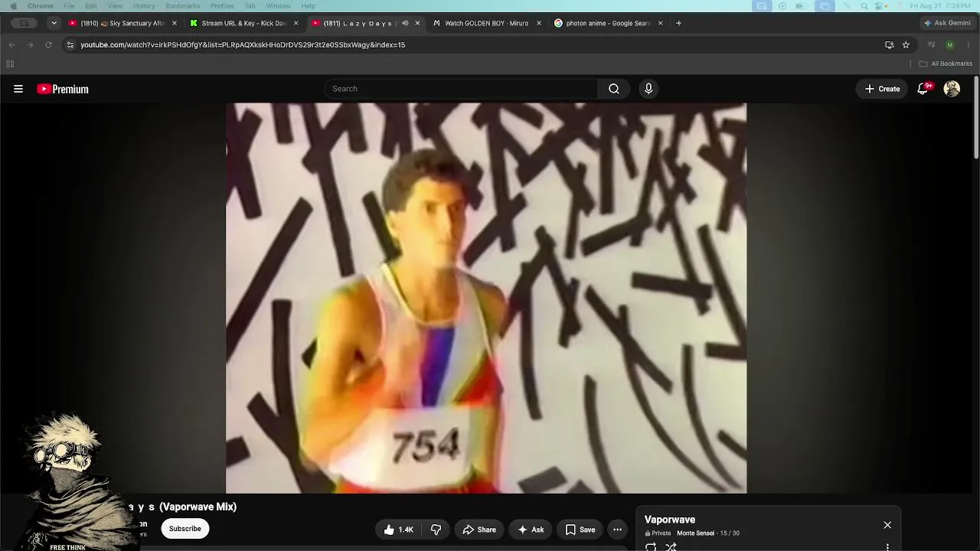Subscribe to the channel
The height and width of the screenshot is (551, 980).
(185, 529)
